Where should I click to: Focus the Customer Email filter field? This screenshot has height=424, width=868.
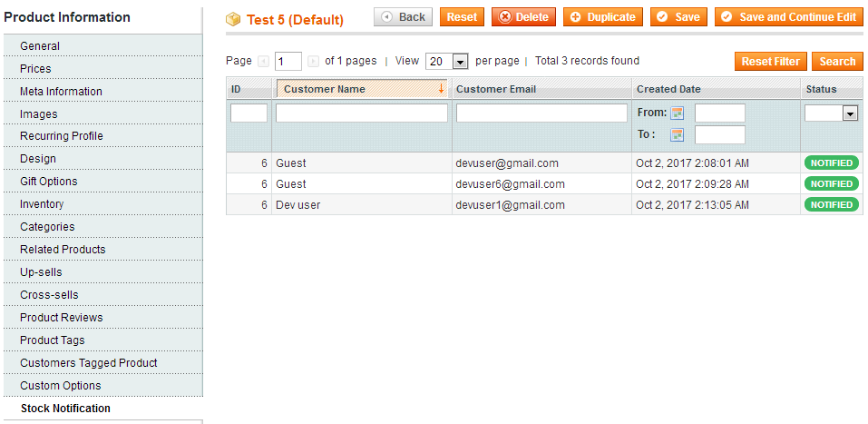(541, 113)
